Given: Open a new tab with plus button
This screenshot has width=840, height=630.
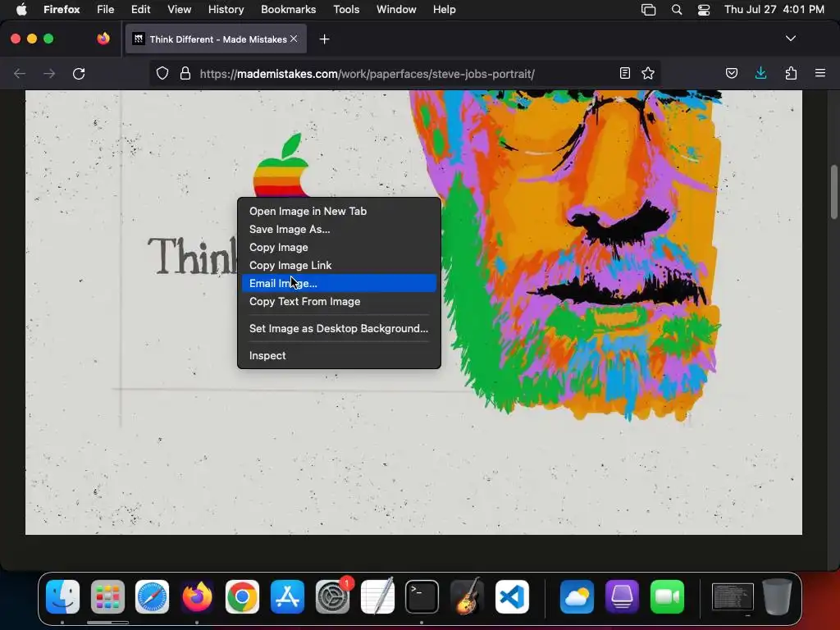Looking at the screenshot, I should click(x=324, y=39).
